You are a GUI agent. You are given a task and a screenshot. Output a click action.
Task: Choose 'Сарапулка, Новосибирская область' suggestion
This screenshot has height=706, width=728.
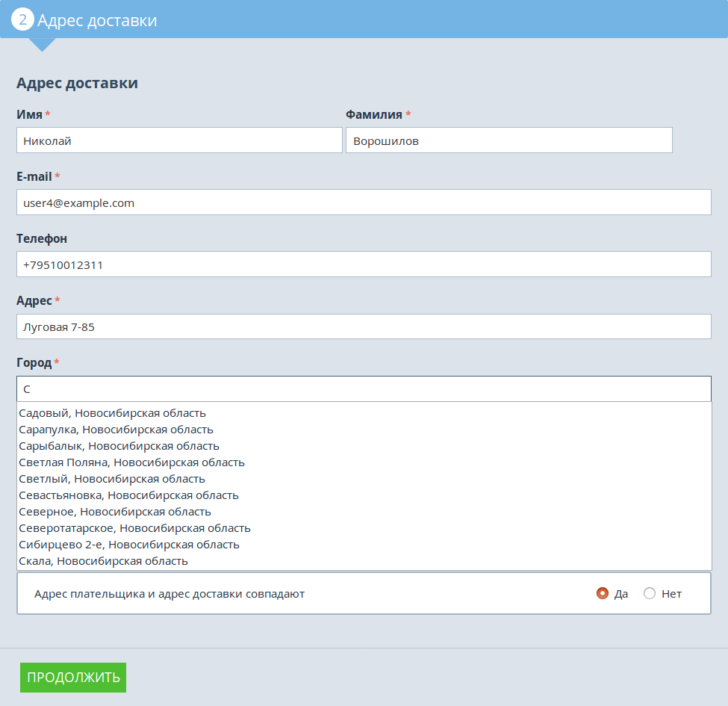[x=116, y=430]
